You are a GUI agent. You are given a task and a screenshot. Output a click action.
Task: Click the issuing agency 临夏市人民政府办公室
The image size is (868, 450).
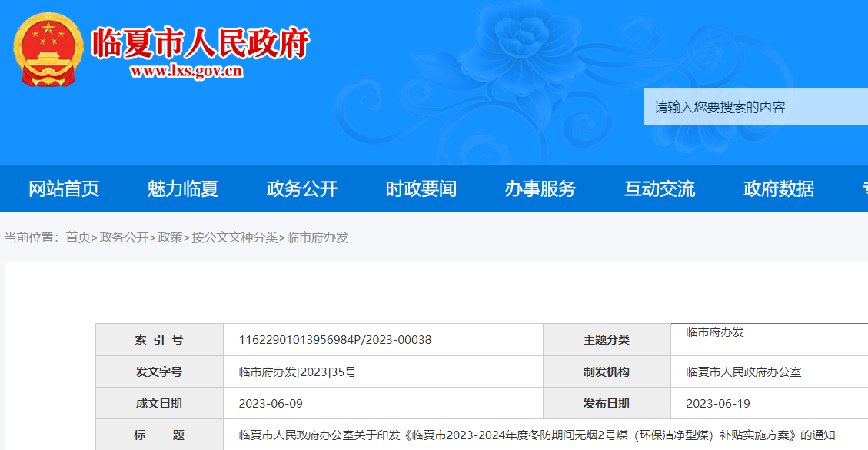[x=743, y=372]
